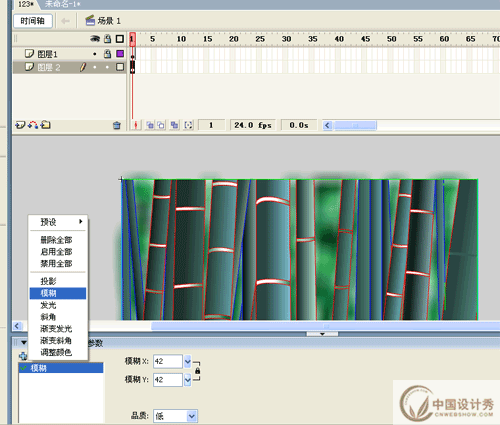
Task: Toggle lock on 图层1 layer
Action: coord(107,54)
